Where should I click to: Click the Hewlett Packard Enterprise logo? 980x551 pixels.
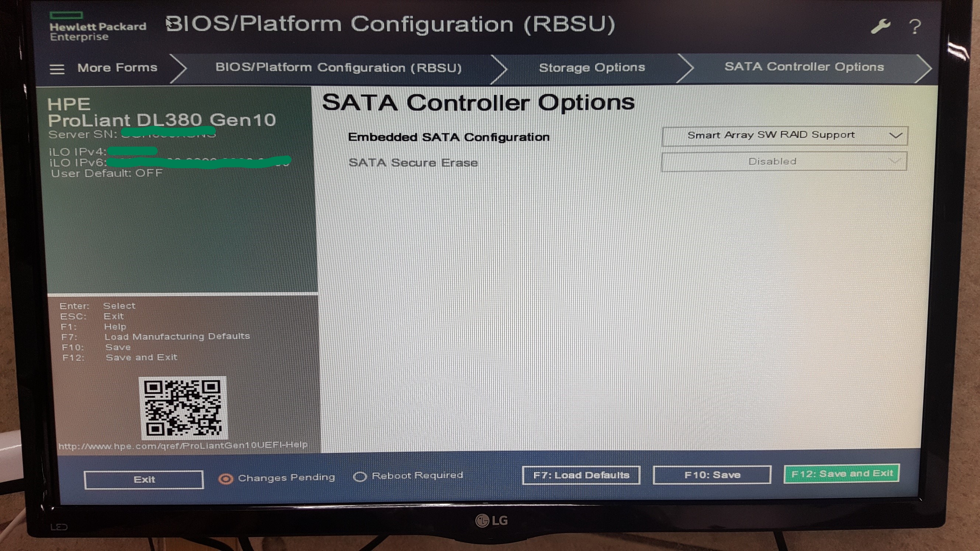[97, 27]
